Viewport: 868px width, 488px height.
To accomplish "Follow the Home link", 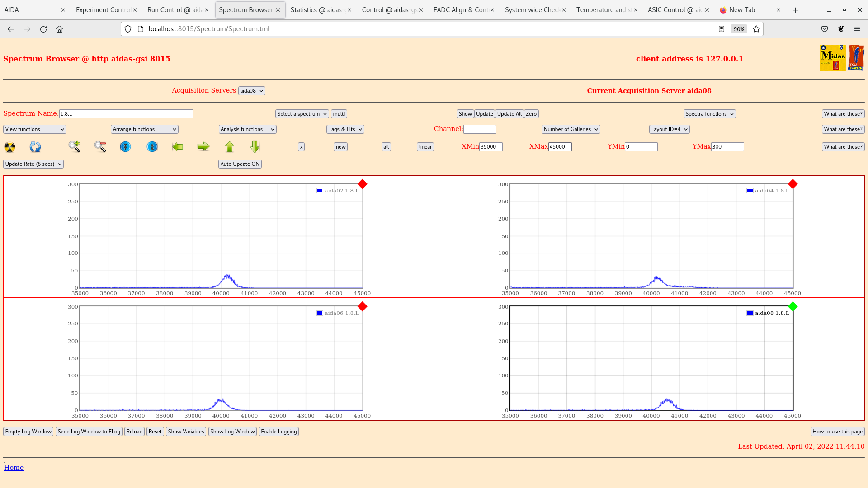I will [14, 468].
